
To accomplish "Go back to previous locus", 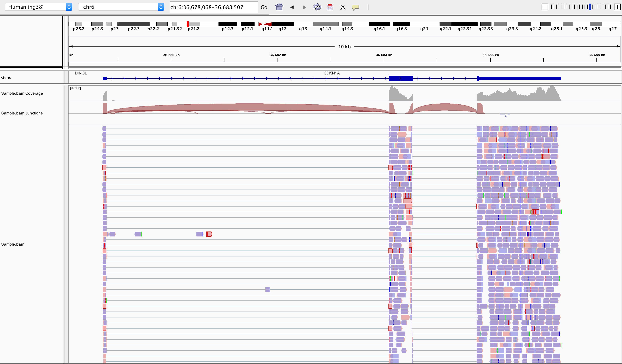I will [292, 7].
